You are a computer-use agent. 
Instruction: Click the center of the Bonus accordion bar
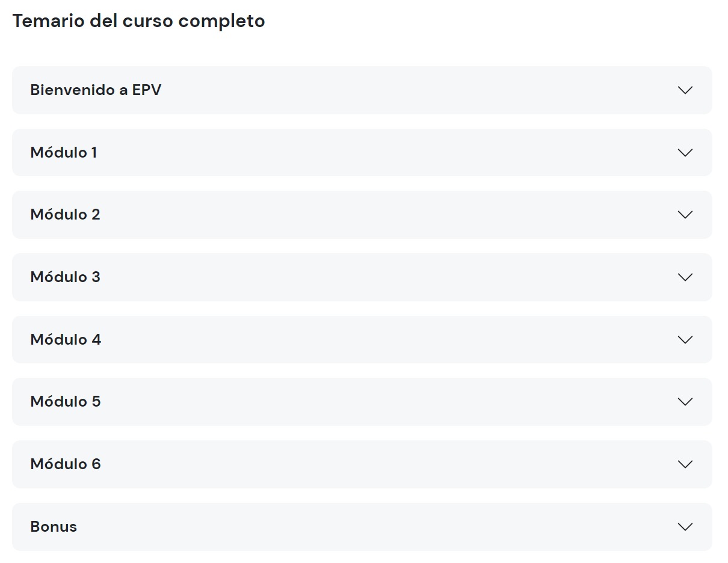click(362, 527)
